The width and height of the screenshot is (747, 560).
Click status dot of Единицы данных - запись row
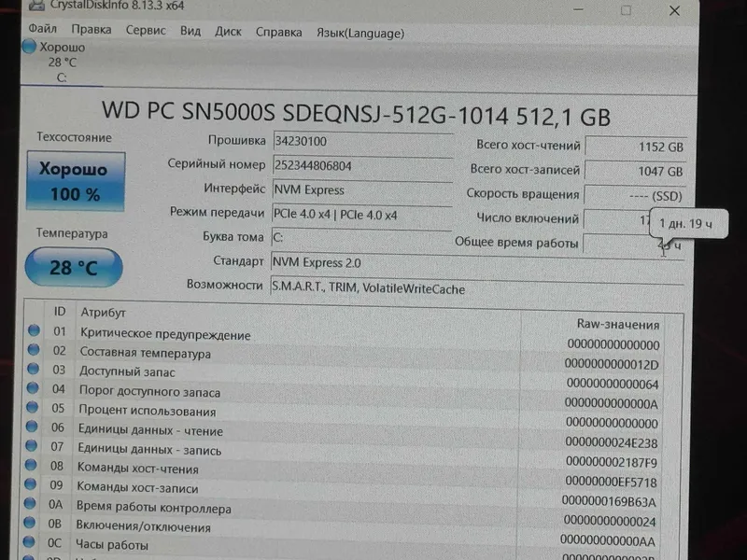coord(31,445)
